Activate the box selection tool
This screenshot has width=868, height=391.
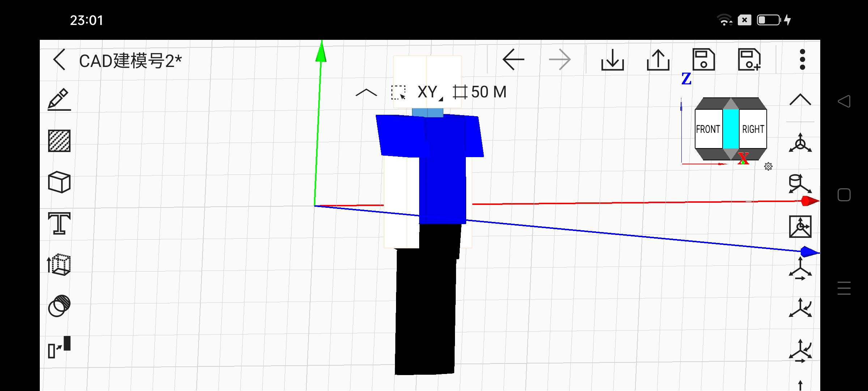click(399, 92)
